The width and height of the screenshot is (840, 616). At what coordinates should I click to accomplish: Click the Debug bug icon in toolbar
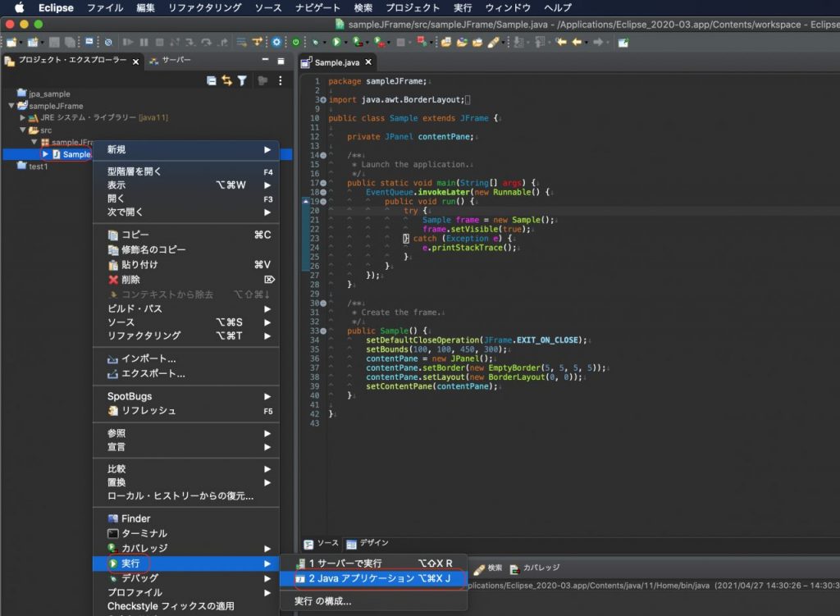coord(315,42)
